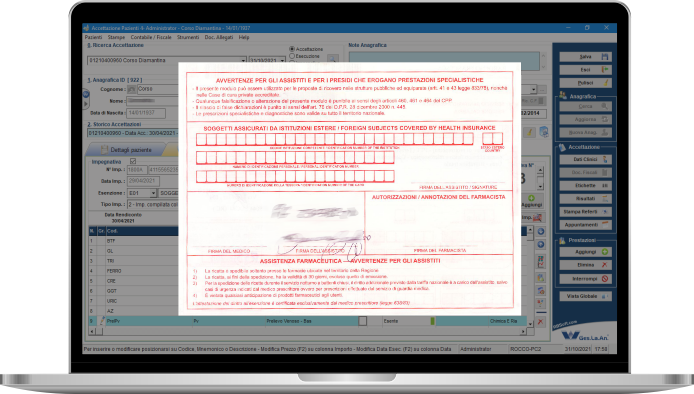This screenshot has width=694, height=394.
Task: Click the Esci exit button
Action: coord(586,70)
